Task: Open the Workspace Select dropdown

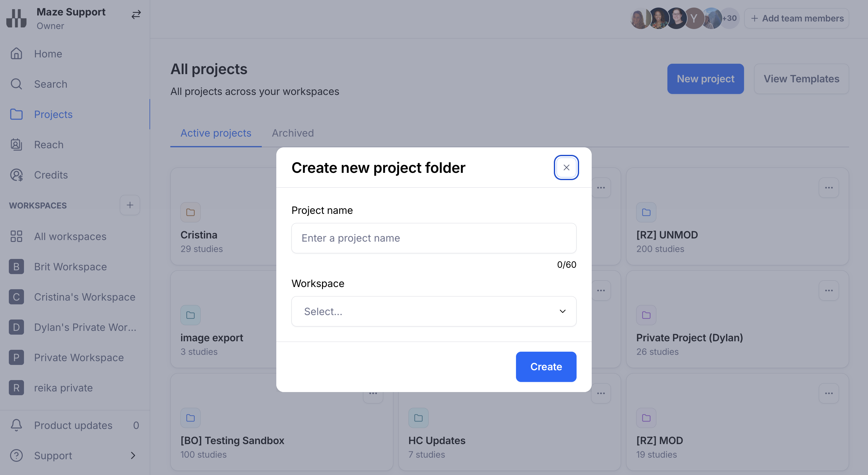Action: 434,311
